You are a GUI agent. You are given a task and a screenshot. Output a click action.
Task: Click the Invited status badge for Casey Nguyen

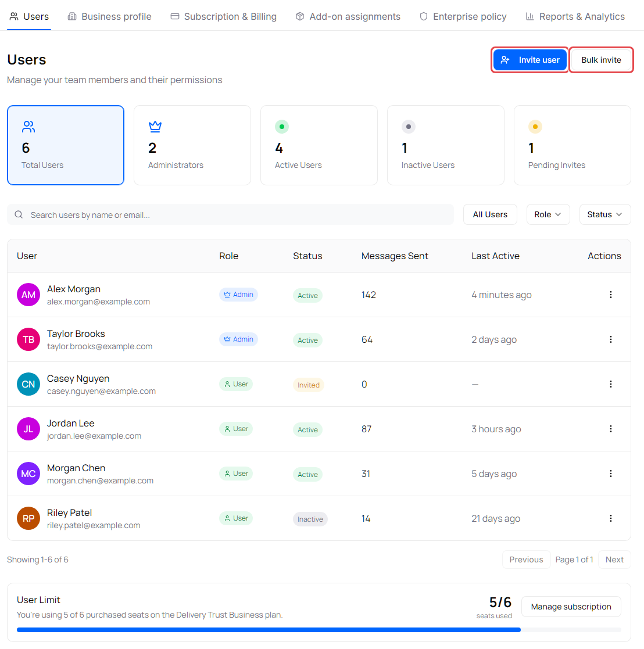(x=309, y=385)
